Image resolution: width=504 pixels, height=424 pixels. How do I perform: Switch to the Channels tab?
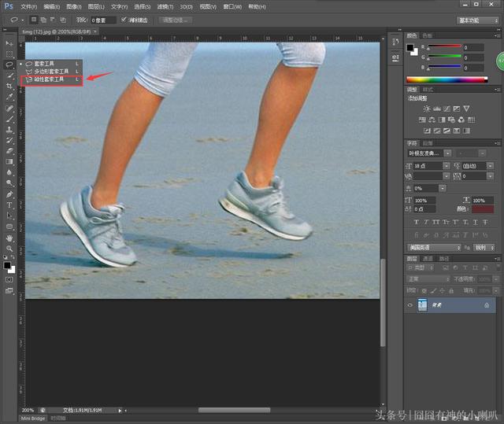point(428,258)
